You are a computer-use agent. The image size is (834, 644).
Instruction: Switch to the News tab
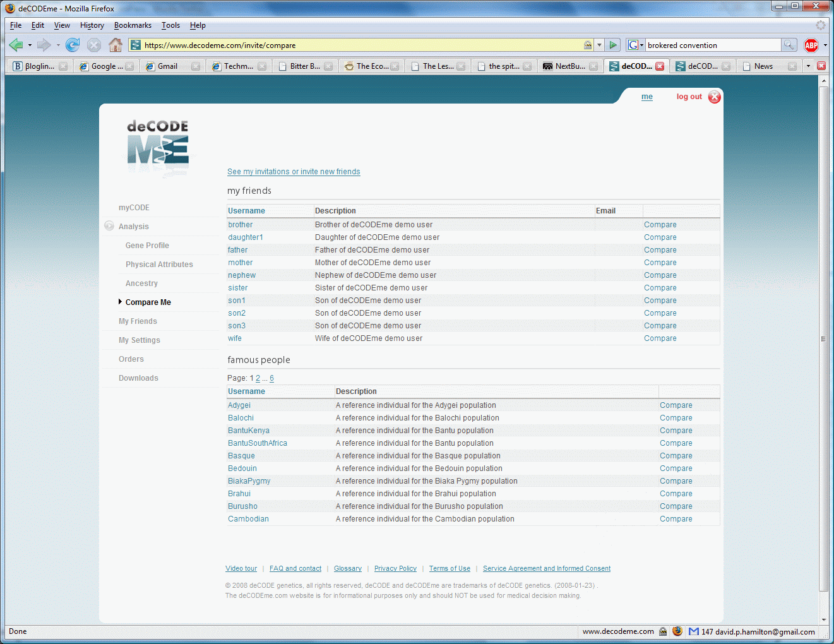769,66
